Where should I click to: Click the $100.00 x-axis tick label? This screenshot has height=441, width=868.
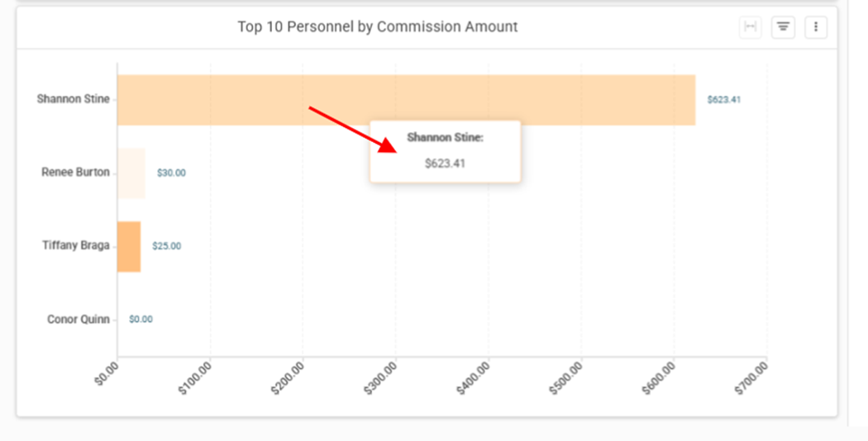point(195,378)
